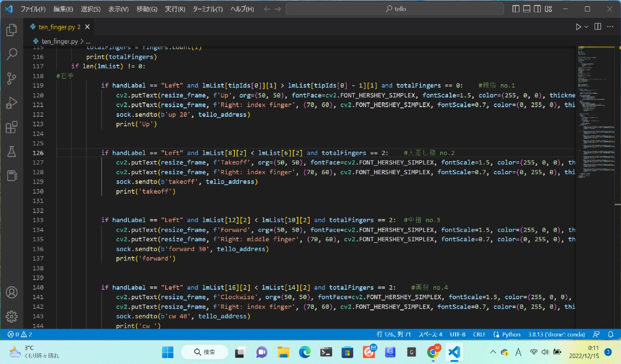Click the tello command center search box
The width and height of the screenshot is (621, 364).
pyautogui.click(x=395, y=9)
